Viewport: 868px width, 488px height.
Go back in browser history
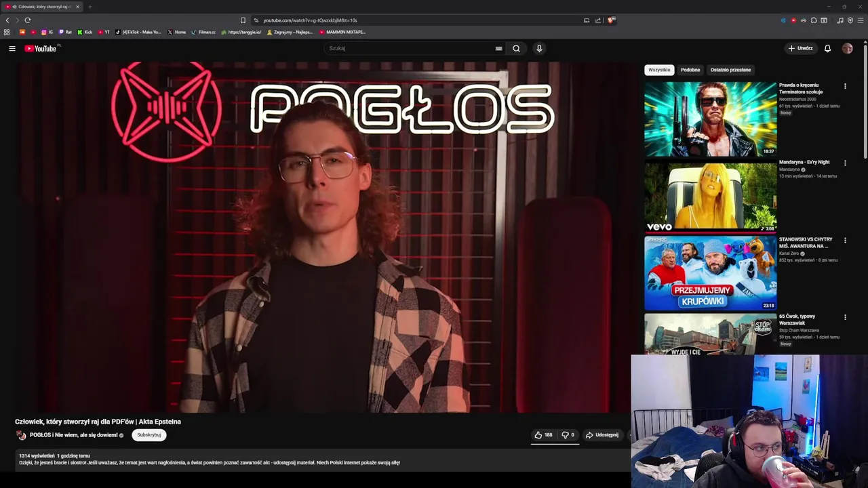pos(7,20)
